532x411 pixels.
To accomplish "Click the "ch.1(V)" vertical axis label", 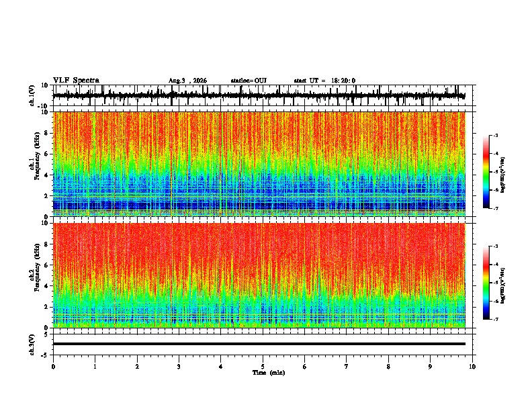I will point(32,95).
